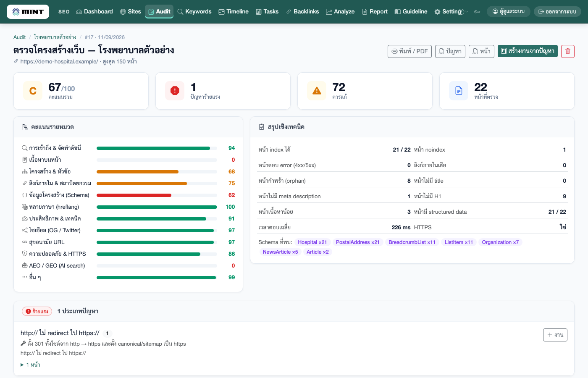
Task: Open the Report page
Action: click(375, 12)
